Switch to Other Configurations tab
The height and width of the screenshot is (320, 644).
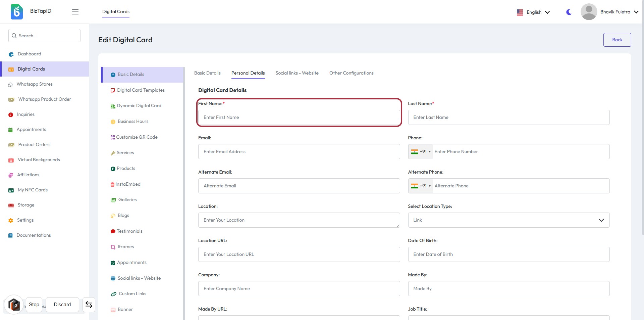coord(351,73)
